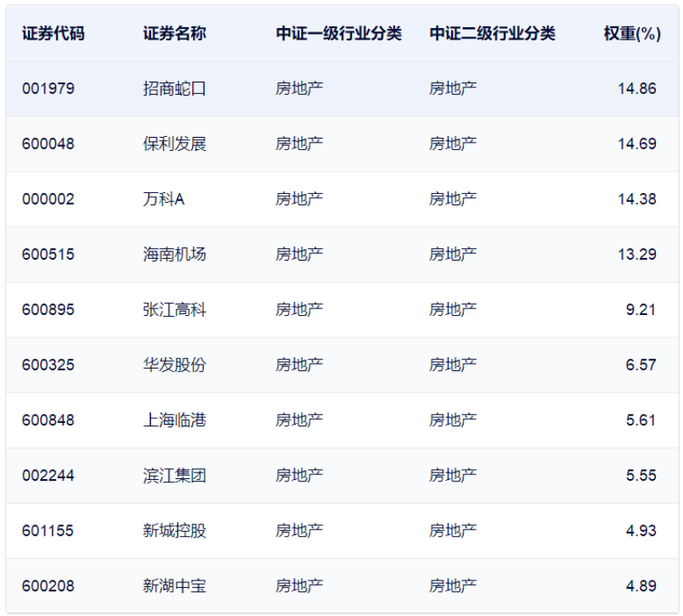Screen dimensions: 683x616
Task: Select security code 600895
Action: pos(49,309)
